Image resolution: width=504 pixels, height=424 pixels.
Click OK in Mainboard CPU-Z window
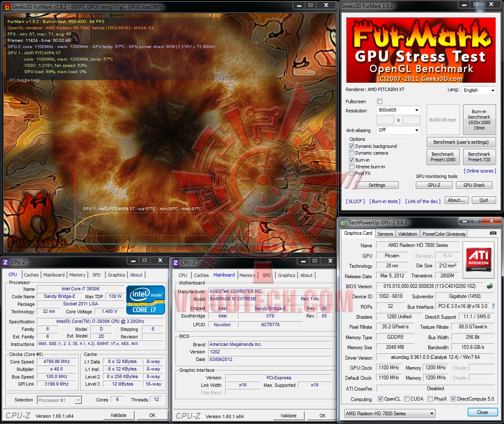pyautogui.click(x=322, y=416)
